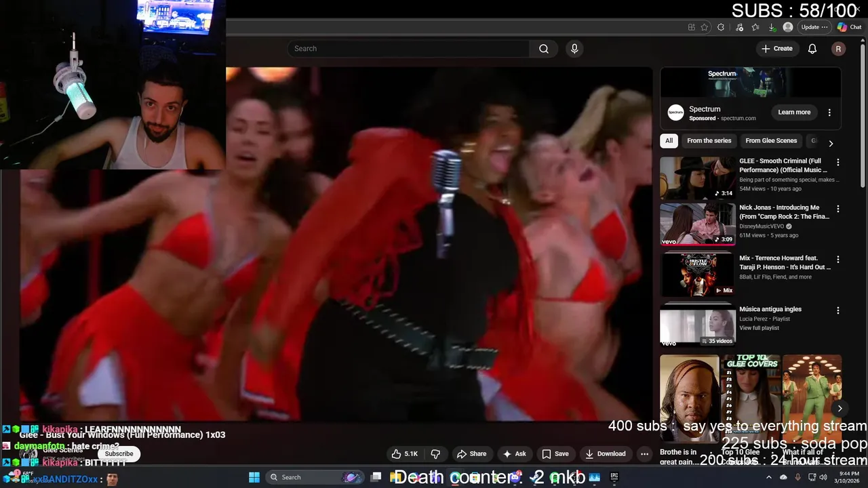Open the browser profile avatar icon
Viewport: 868px width, 488px height.
(x=788, y=27)
